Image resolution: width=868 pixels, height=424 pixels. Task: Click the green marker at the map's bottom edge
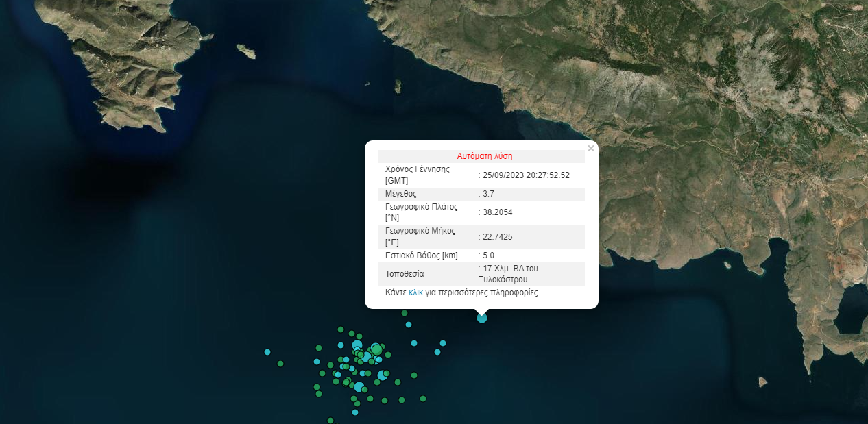[330, 421]
